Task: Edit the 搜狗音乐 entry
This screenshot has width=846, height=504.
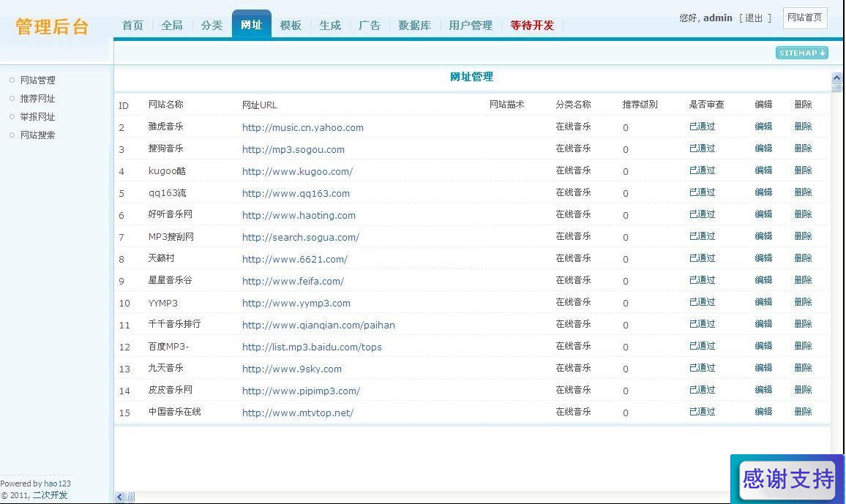Action: [763, 148]
